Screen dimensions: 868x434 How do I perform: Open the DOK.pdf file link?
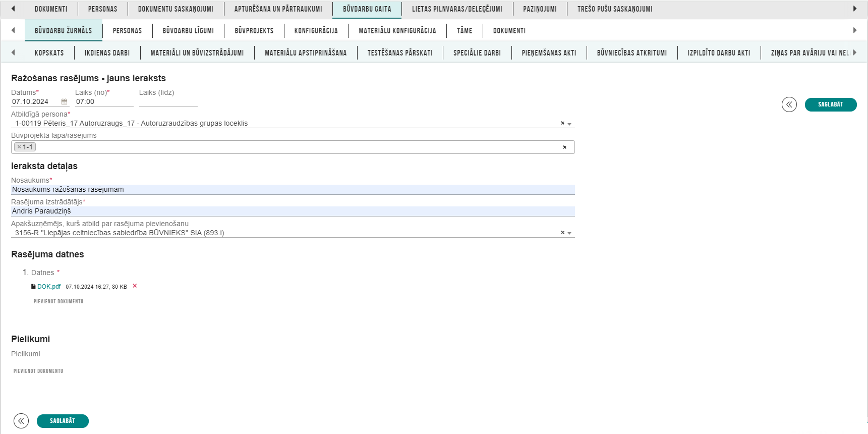pos(48,287)
